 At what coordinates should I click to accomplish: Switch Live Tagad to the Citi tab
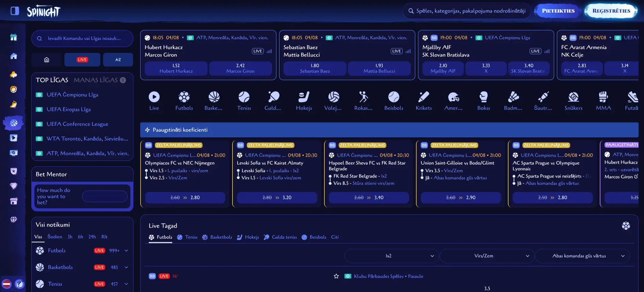(335, 237)
